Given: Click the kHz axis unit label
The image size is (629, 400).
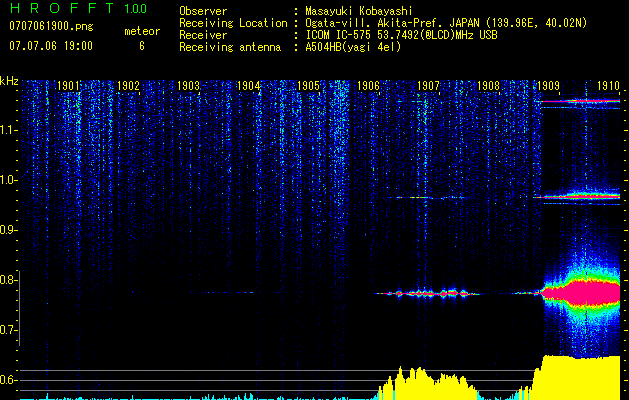Looking at the screenshot, I should click(x=9, y=82).
